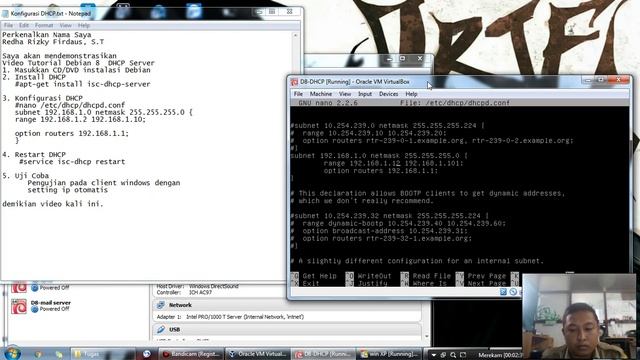Click 'Prev Page' shortcut in nano footer

pyautogui.click(x=481, y=276)
